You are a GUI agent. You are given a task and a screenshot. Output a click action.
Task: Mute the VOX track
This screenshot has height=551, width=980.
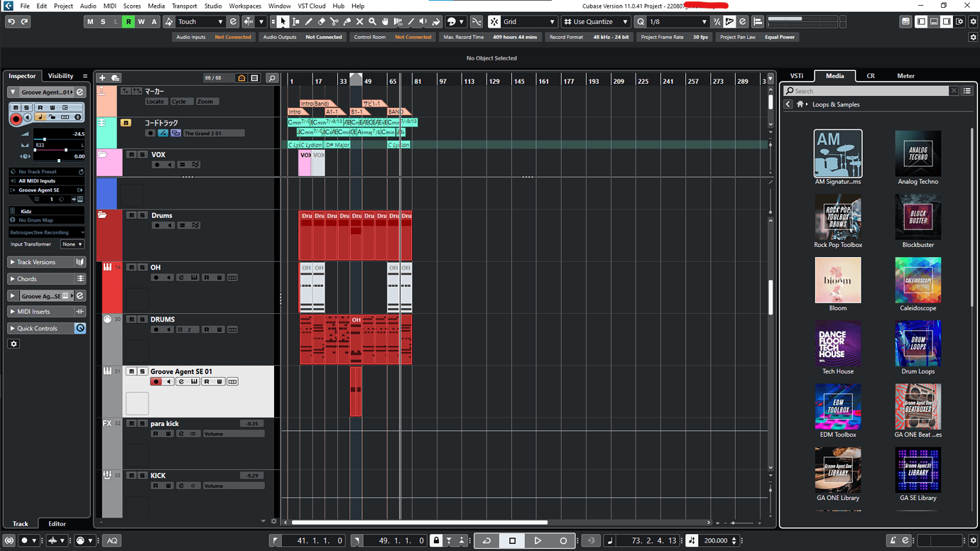[131, 154]
